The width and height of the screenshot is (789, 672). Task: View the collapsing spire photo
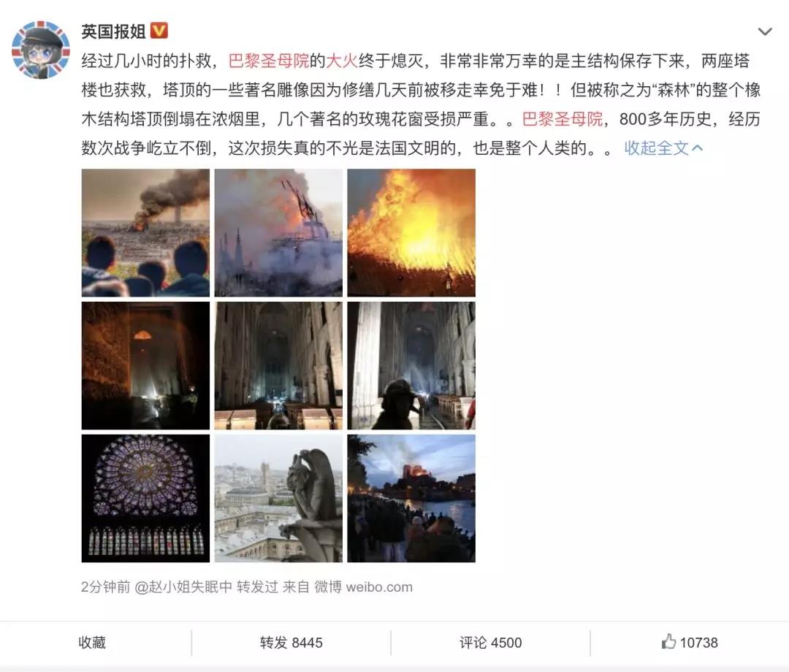coord(278,232)
